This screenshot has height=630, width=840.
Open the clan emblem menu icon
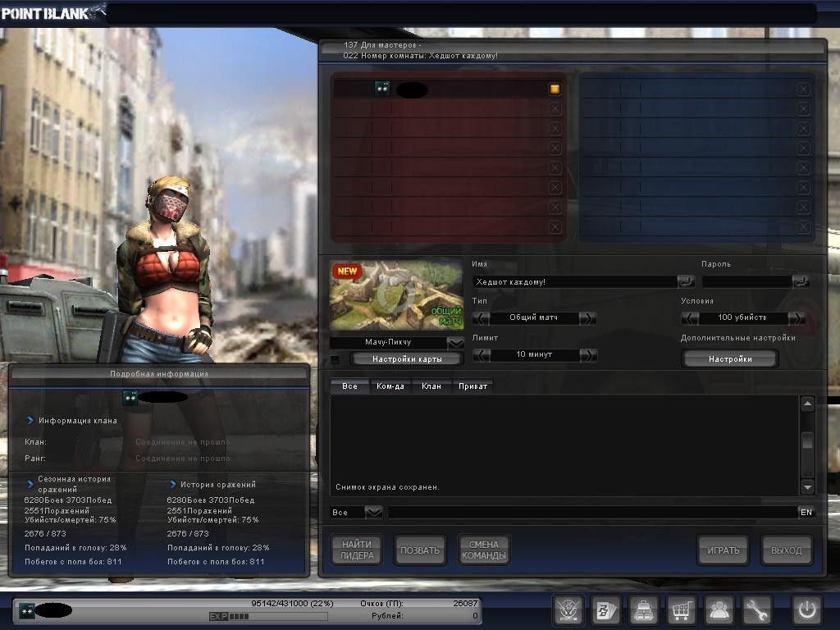coord(567,610)
